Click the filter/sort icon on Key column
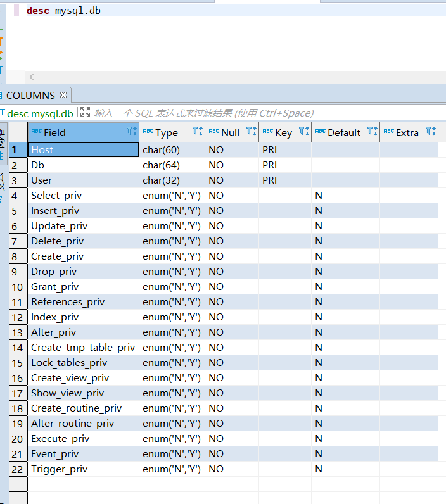Viewport: 446px width, 504px height. [x=304, y=132]
